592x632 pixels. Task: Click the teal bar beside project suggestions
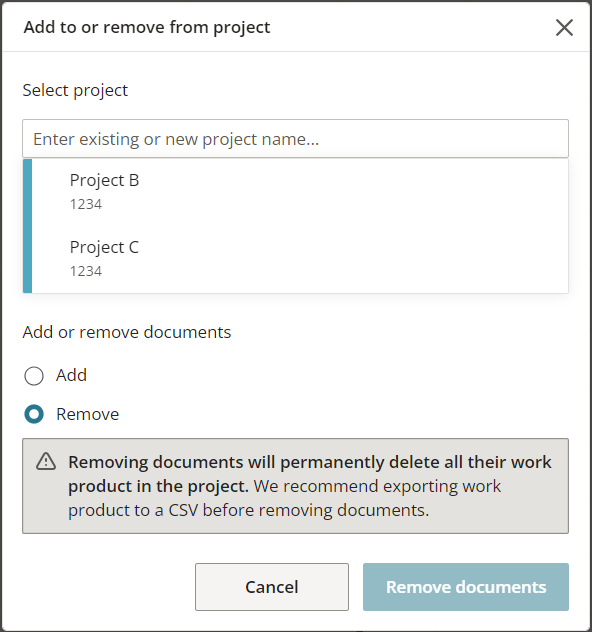point(27,226)
